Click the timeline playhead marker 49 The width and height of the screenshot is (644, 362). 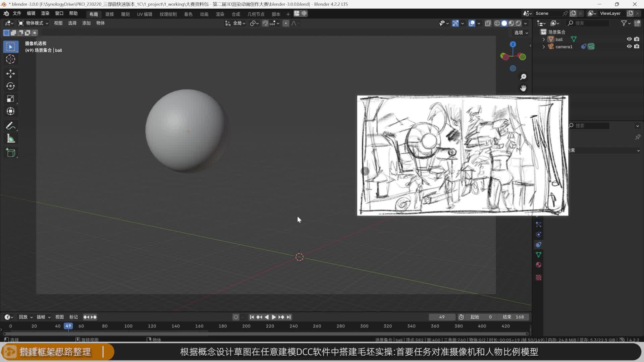pos(68,326)
